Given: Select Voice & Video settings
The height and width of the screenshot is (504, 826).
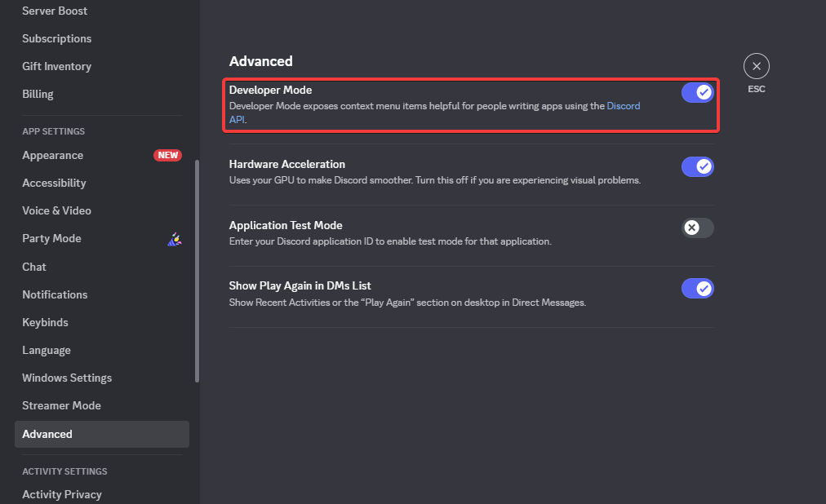Looking at the screenshot, I should (56, 210).
